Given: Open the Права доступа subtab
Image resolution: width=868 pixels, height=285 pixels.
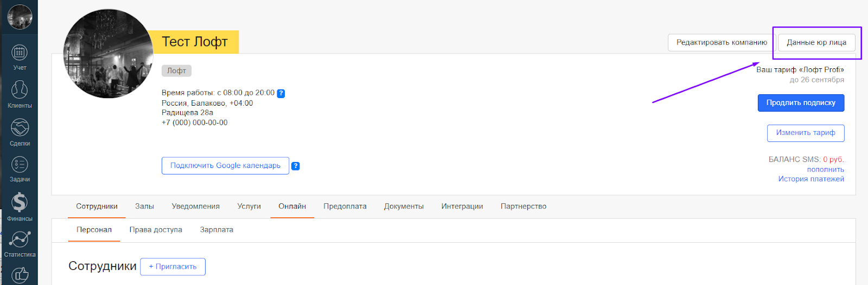Looking at the screenshot, I should click(156, 230).
